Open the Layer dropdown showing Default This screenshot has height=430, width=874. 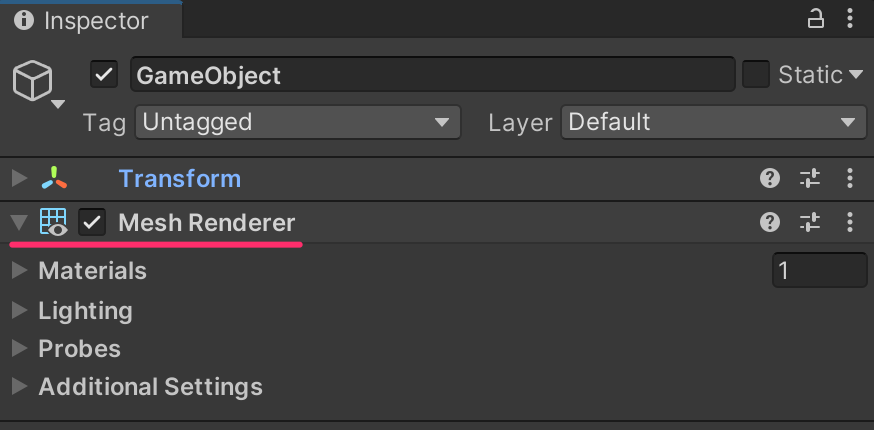714,122
